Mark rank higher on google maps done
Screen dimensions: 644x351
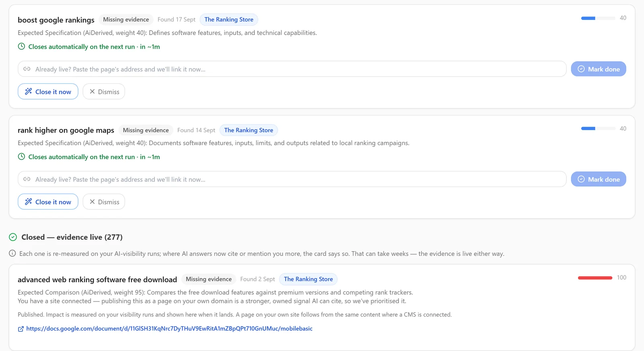tap(599, 179)
